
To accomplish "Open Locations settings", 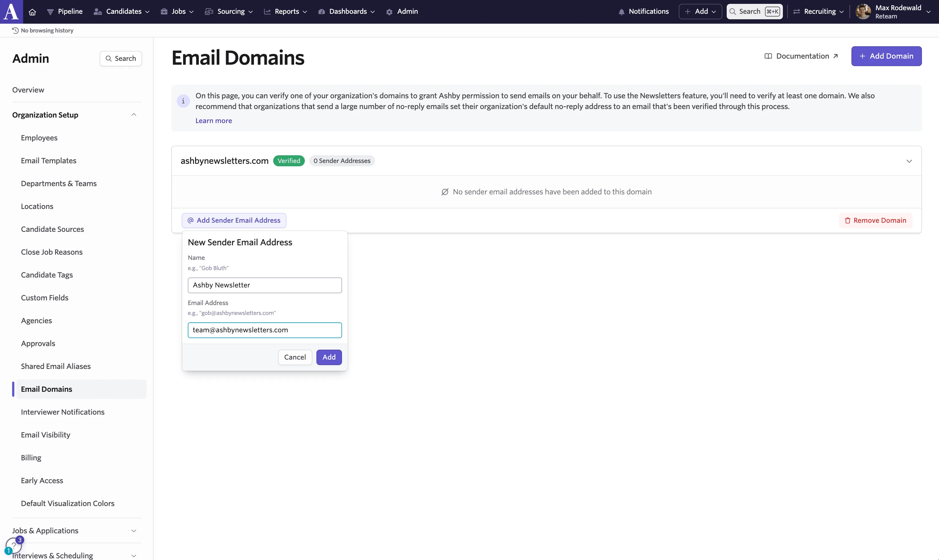I will pos(37,206).
